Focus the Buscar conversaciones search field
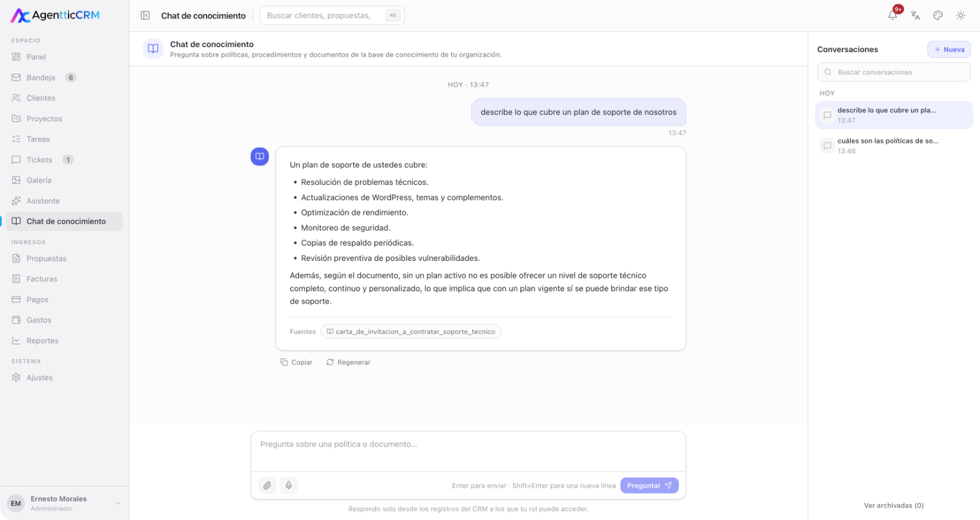The image size is (980, 520). [x=894, y=72]
